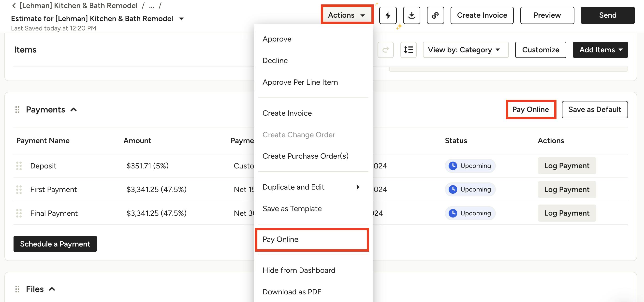Image resolution: width=644 pixels, height=302 pixels.
Task: Click Save as Default button
Action: pos(595,110)
